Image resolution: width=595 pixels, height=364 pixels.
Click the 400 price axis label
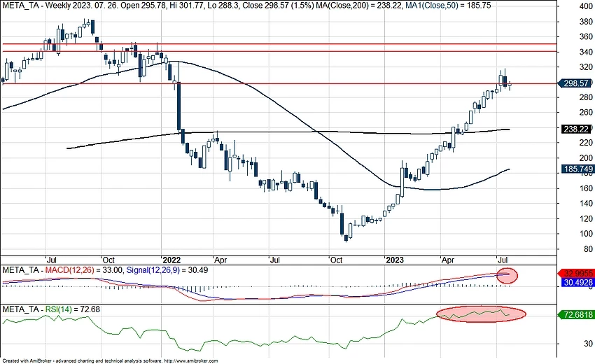(587, 6)
